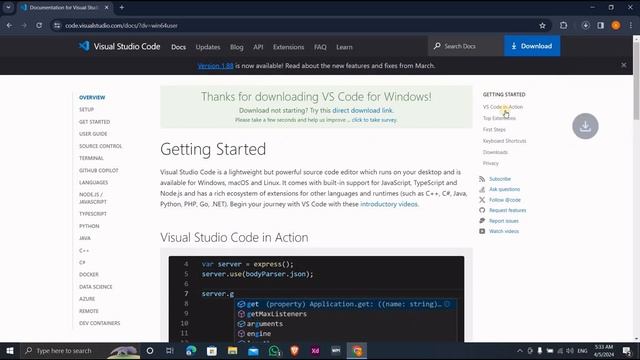The image size is (640, 360).
Task: Open the Extensions nav item
Action: point(288,47)
